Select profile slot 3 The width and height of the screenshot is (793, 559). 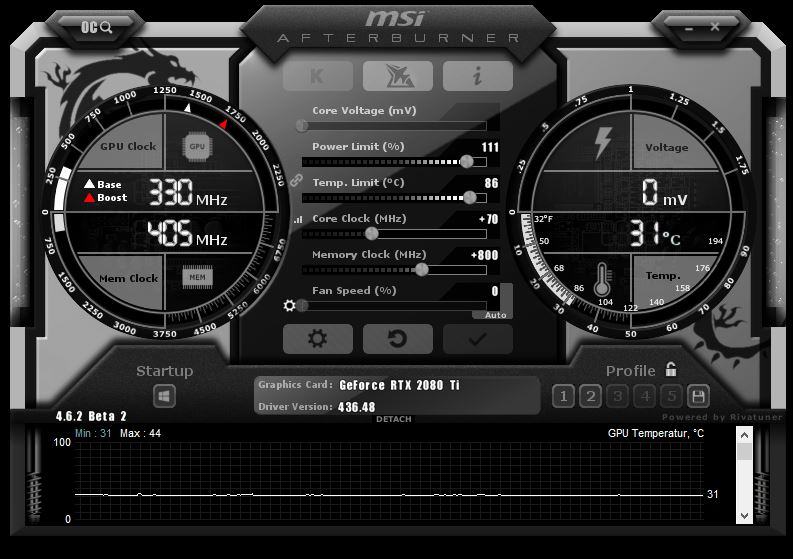point(618,396)
